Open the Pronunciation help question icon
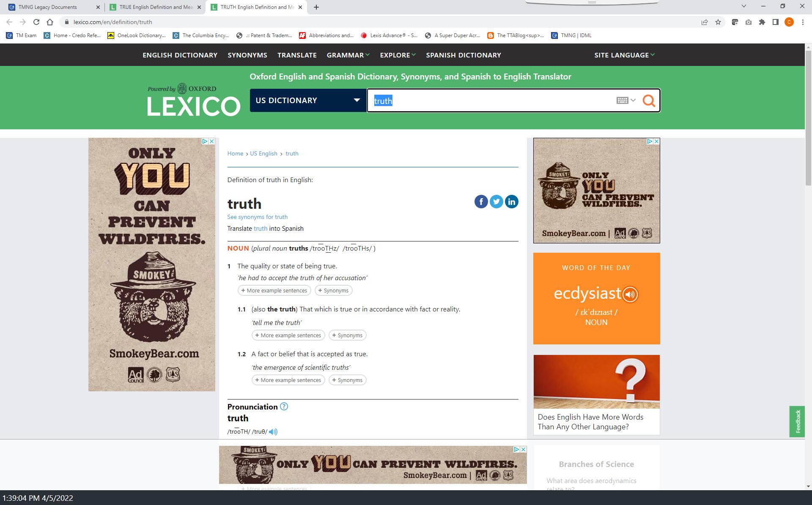Screen dimensions: 812x505 coord(284,407)
